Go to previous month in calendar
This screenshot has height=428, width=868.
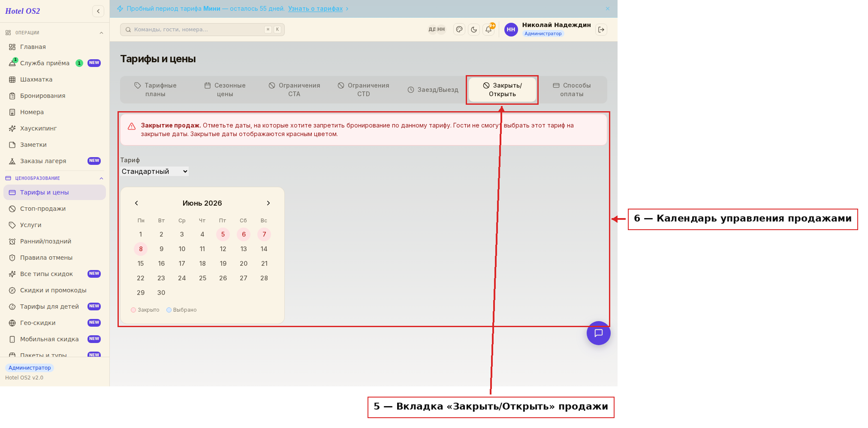tap(136, 203)
